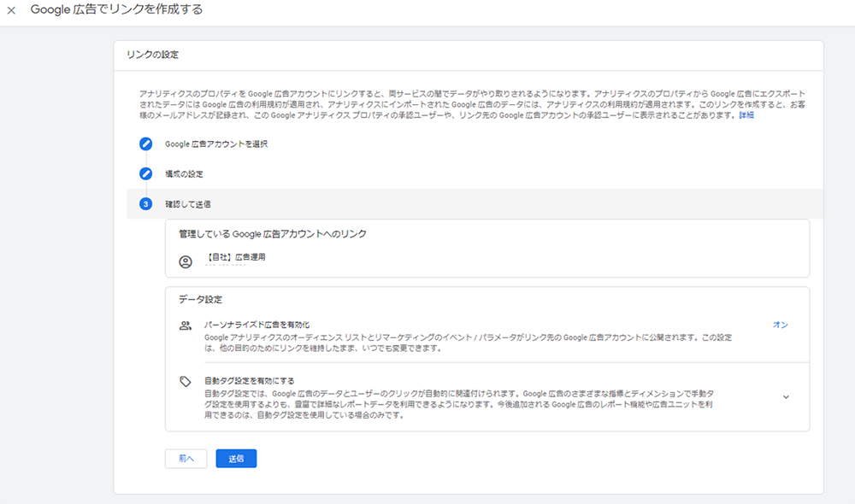Click the 前へ button
Screen dimensions: 855x504
point(186,459)
